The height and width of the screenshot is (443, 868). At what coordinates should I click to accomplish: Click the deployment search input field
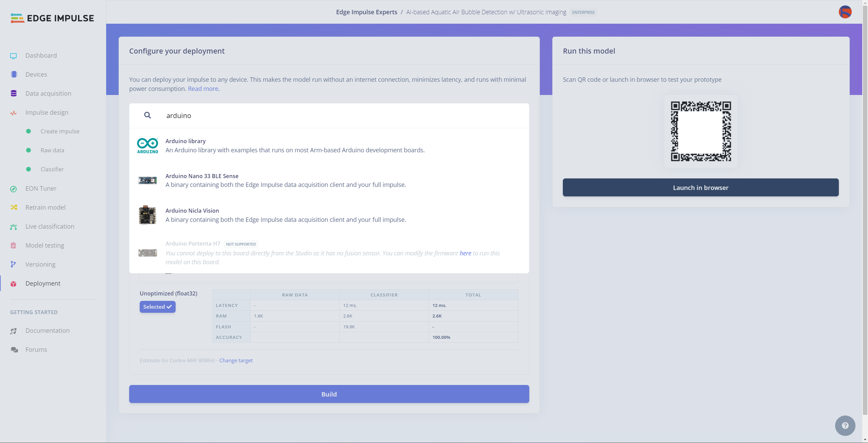click(339, 116)
